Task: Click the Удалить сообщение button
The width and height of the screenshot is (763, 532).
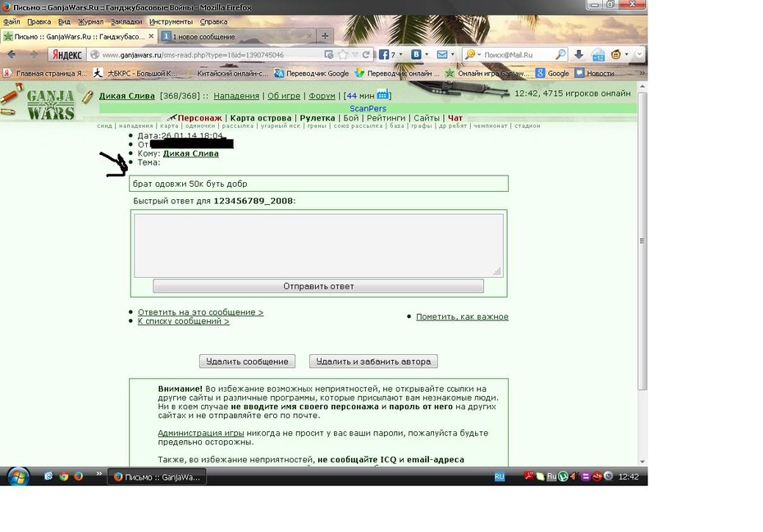Action: pyautogui.click(x=247, y=361)
